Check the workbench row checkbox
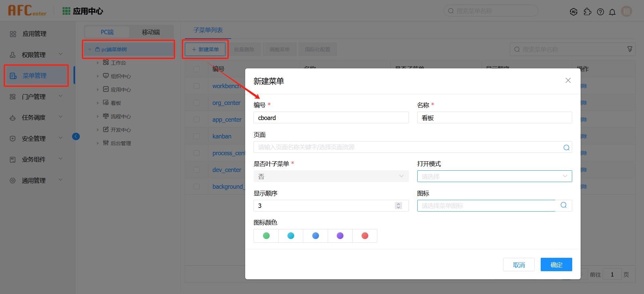This screenshot has width=644, height=294. point(197,86)
